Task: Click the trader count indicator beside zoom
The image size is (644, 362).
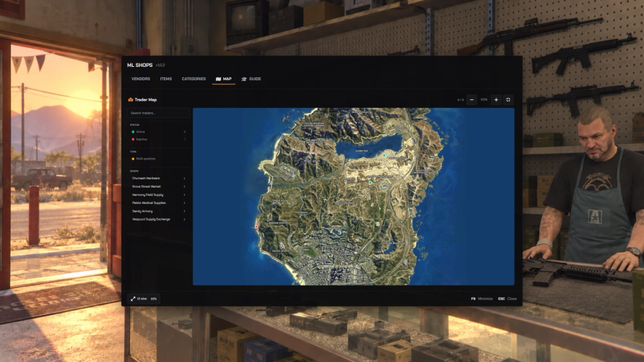Action: click(x=460, y=100)
